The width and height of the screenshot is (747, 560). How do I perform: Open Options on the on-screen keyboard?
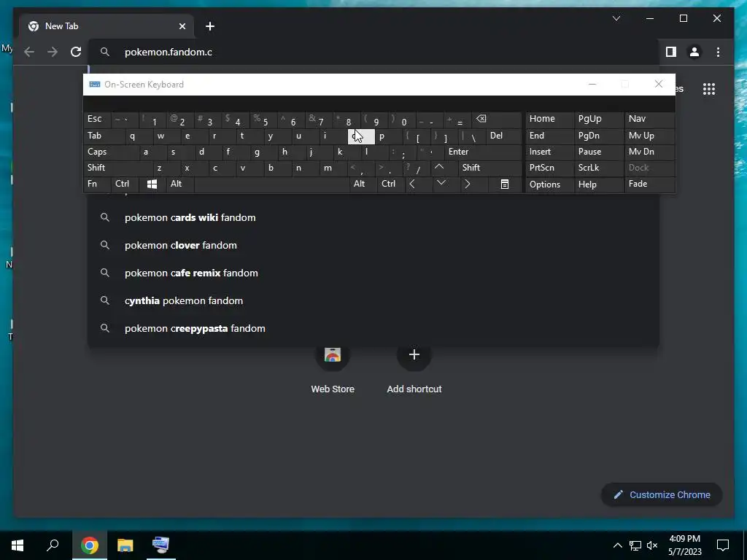(x=549, y=184)
